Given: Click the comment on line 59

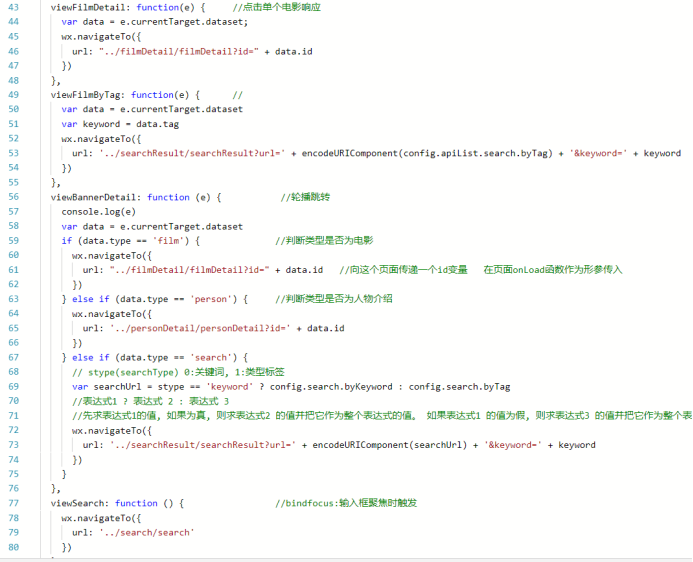Looking at the screenshot, I should pos(324,240).
